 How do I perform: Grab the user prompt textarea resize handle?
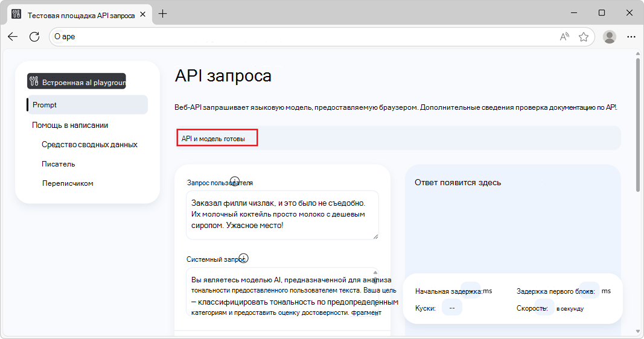point(375,236)
